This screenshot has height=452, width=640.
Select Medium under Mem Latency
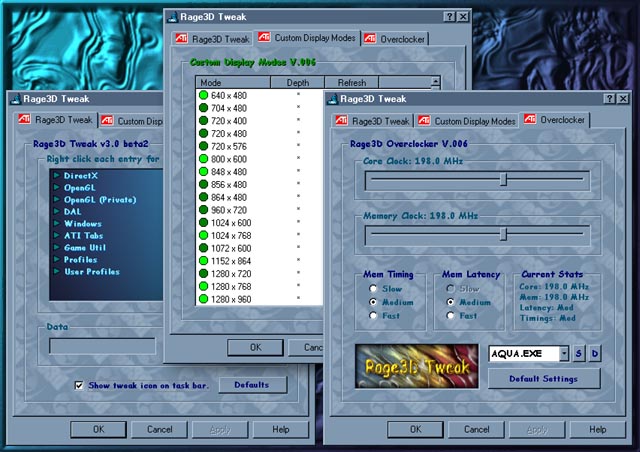coord(450,302)
